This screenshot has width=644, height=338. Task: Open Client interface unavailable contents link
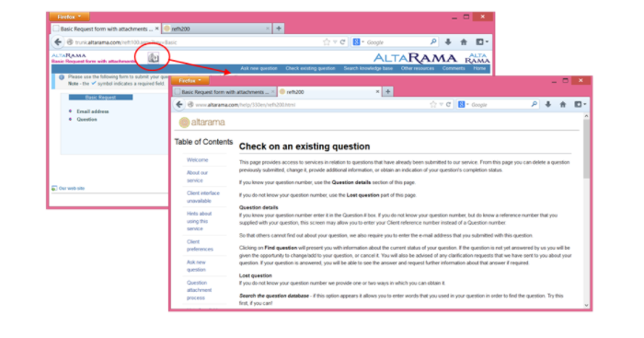[x=203, y=197]
